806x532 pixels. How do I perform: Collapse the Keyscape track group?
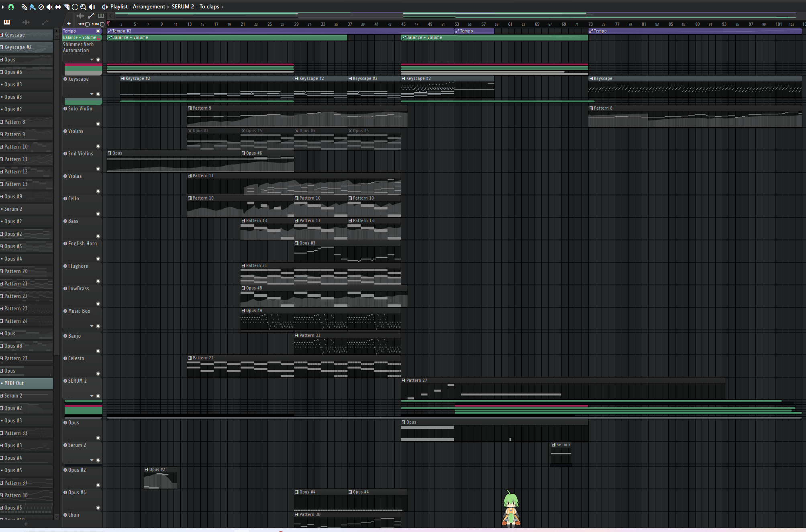click(92, 94)
